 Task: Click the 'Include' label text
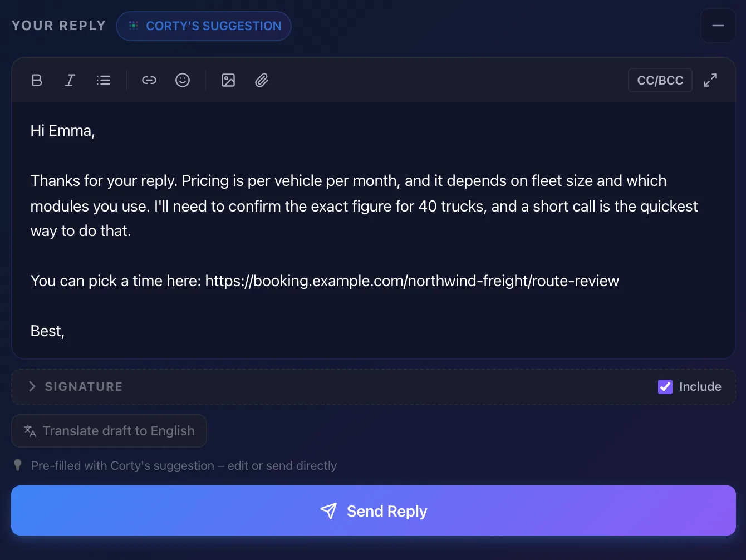click(700, 387)
